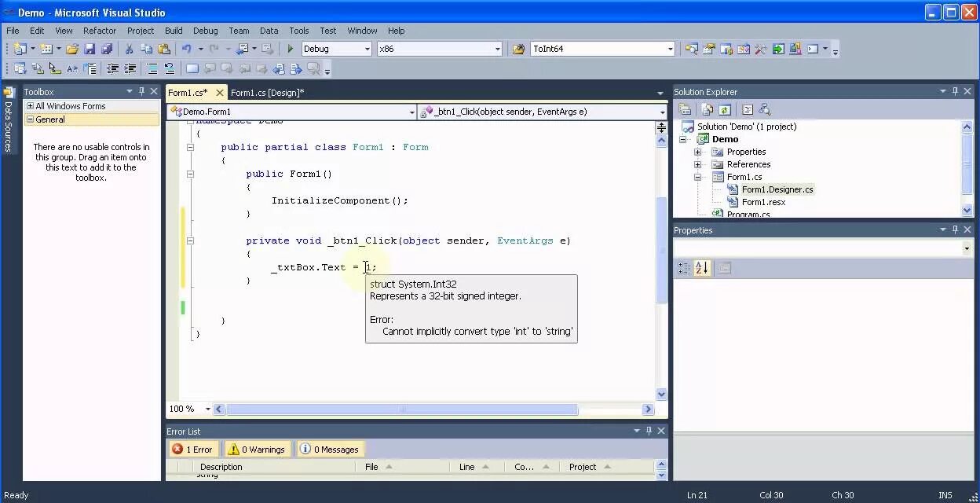Start debugging with the green play icon
Viewport: 980px width, 503px height.
pyautogui.click(x=290, y=49)
